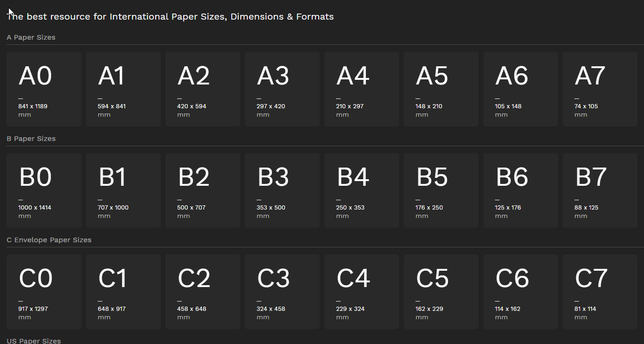Click the A4 210 x 297 card
The image size is (644, 344).
point(362,89)
